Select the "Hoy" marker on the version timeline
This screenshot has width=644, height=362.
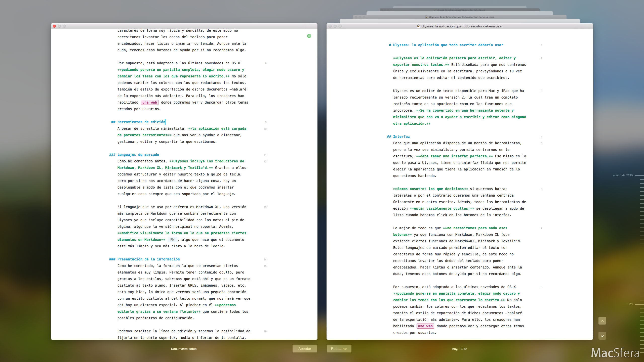[630, 304]
